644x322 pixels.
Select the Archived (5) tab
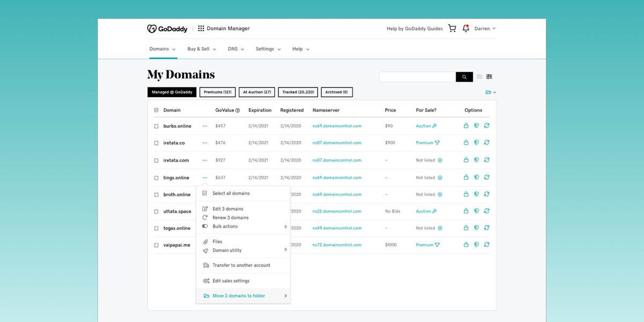tap(336, 92)
